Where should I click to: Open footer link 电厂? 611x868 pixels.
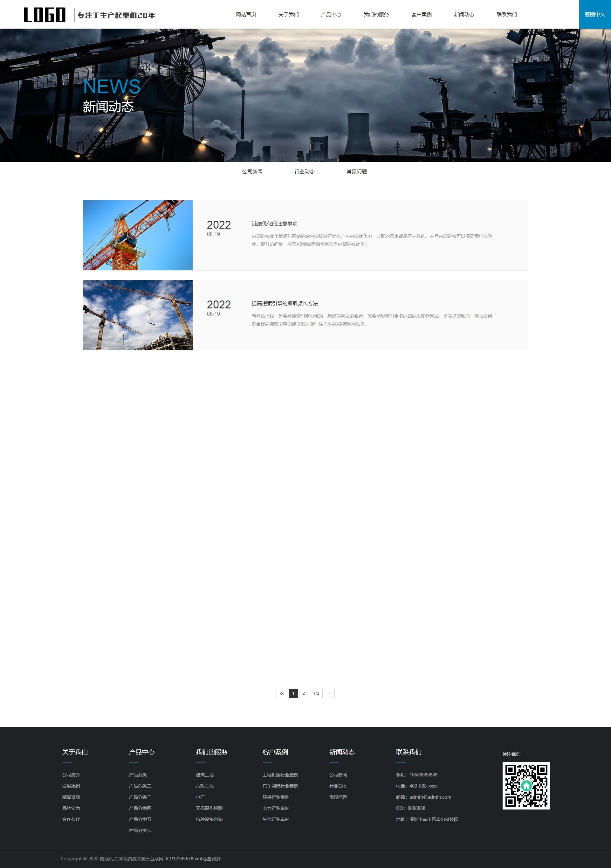[200, 797]
